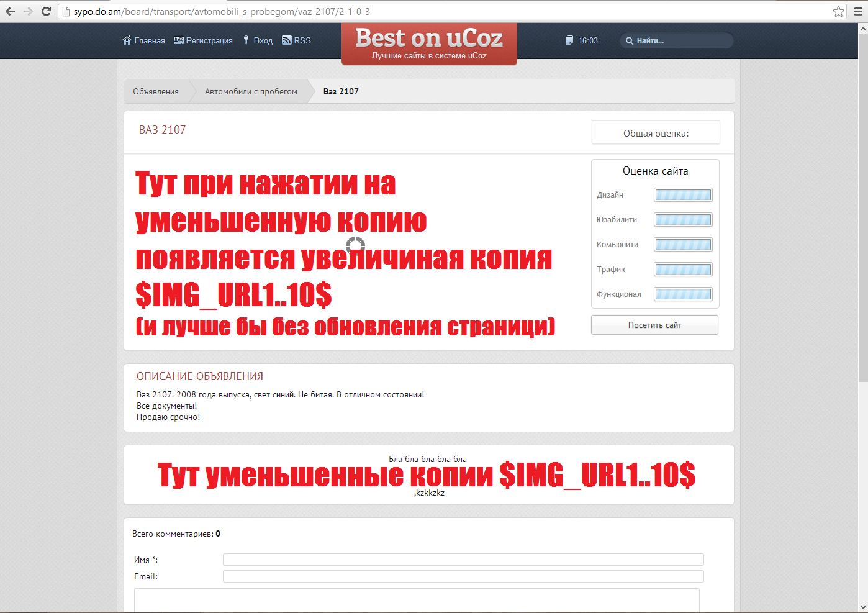Bookmark page with star icon
868x613 pixels.
tap(838, 11)
